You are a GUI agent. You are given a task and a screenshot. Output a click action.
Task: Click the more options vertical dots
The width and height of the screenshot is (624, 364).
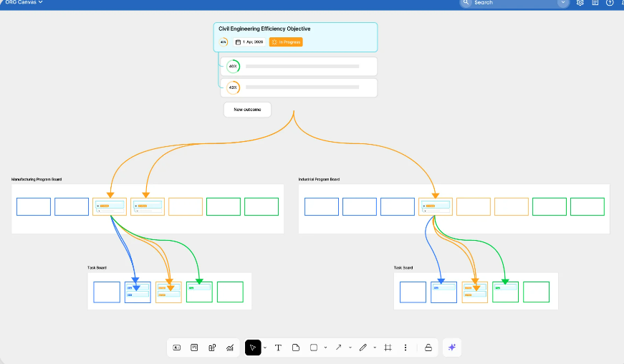coord(405,348)
